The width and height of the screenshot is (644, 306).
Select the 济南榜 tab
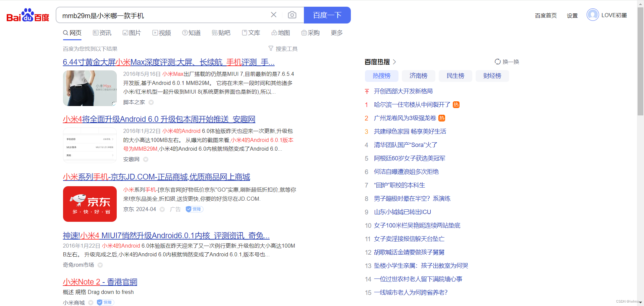pos(419,76)
